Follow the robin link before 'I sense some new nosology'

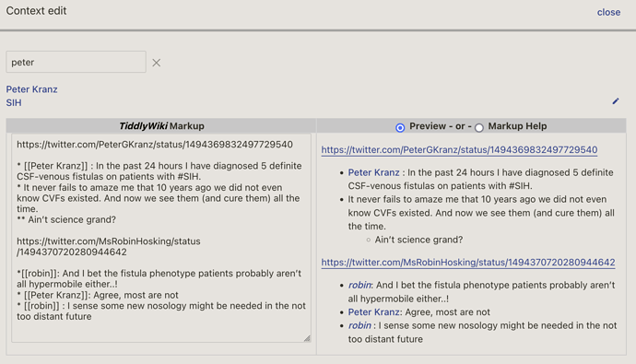(359, 325)
